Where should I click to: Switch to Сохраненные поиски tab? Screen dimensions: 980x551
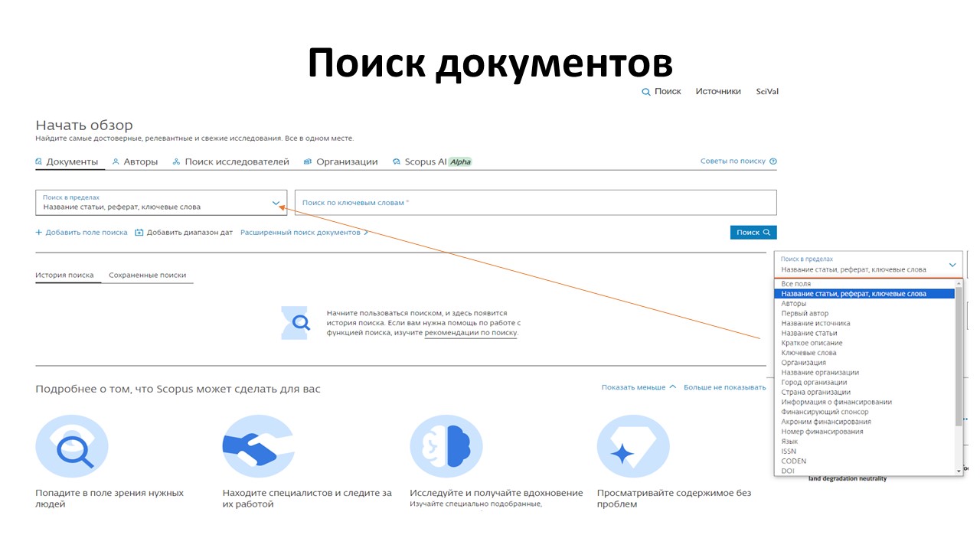click(147, 275)
